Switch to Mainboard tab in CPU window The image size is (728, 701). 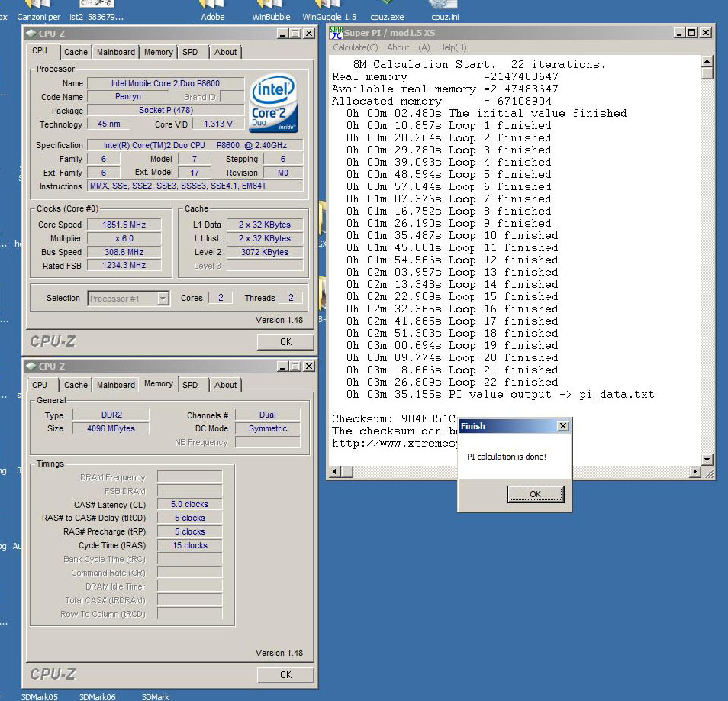116,52
